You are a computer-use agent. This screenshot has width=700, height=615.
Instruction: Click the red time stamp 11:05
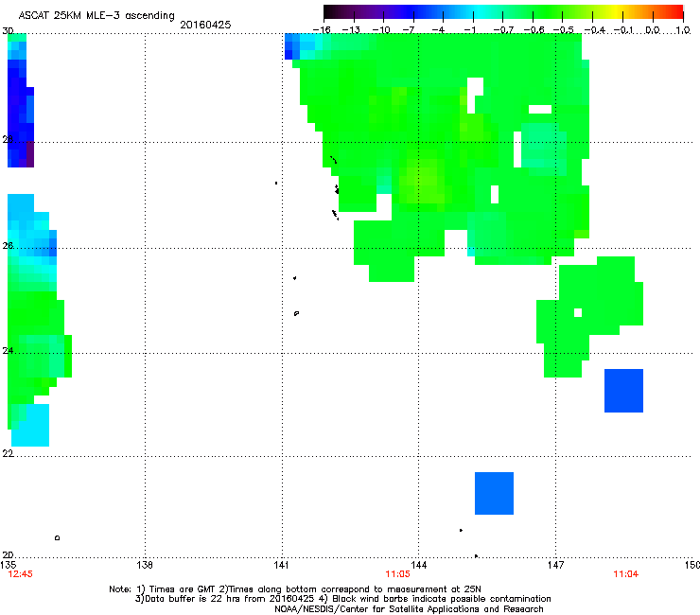coord(397,574)
